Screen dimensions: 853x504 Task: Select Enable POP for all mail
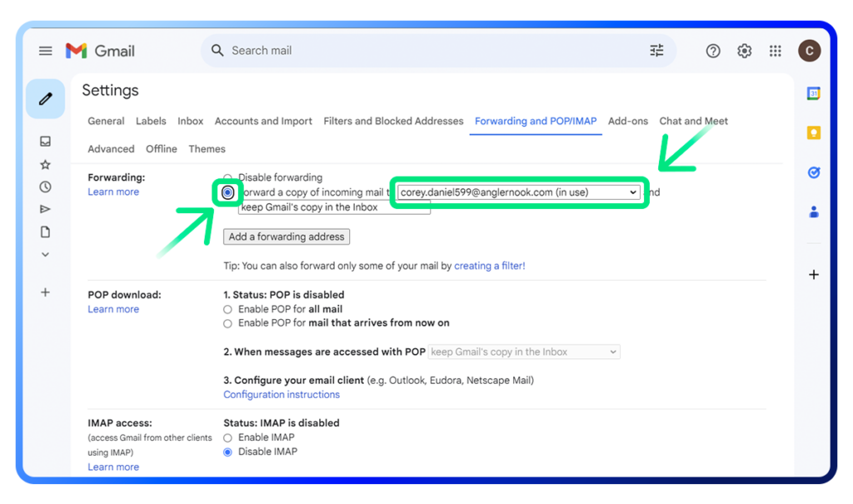point(227,309)
